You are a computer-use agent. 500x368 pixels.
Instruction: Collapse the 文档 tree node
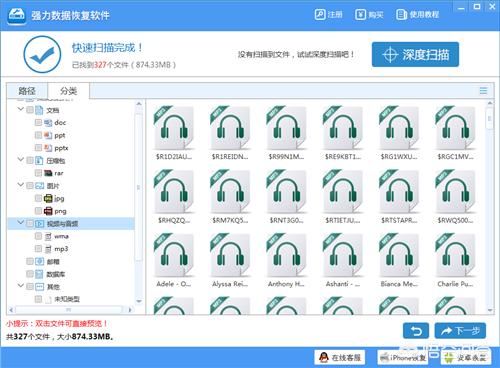pyautogui.click(x=21, y=109)
